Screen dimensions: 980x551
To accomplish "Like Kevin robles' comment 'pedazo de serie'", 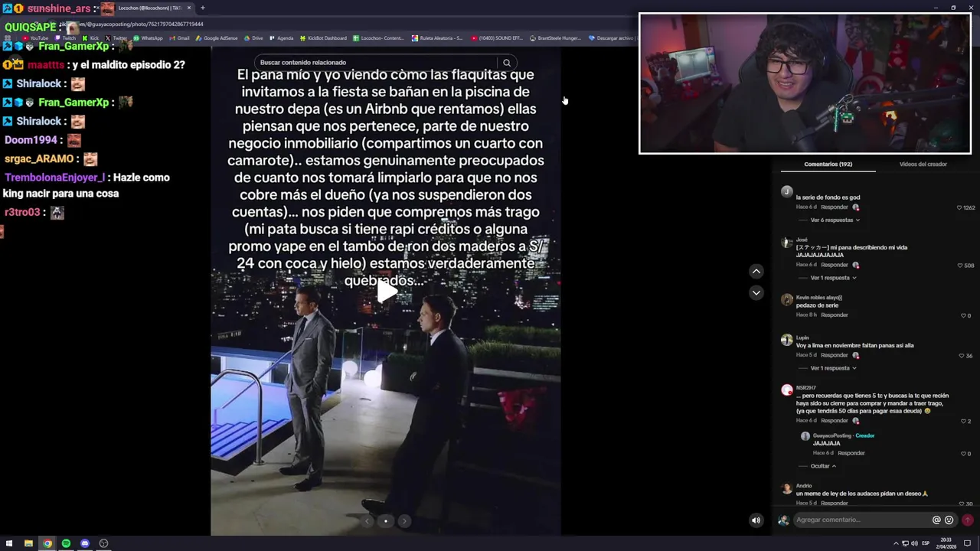I will [x=963, y=315].
